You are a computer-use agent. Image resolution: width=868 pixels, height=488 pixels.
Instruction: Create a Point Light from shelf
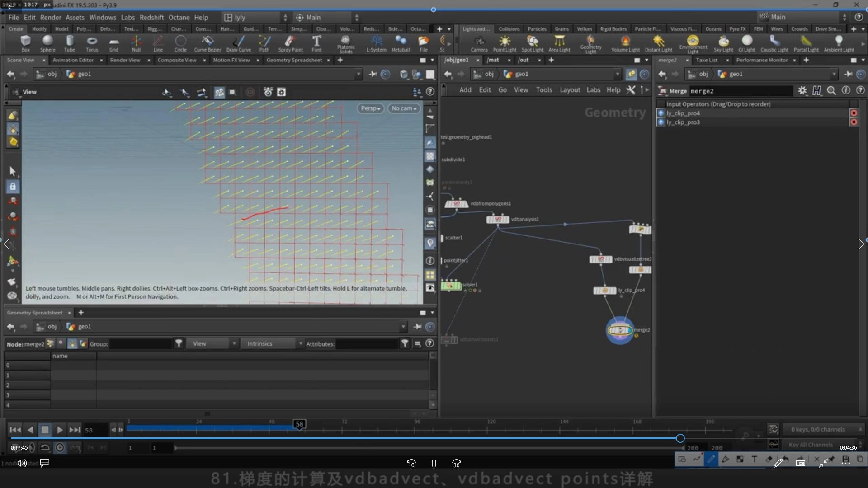[505, 43]
